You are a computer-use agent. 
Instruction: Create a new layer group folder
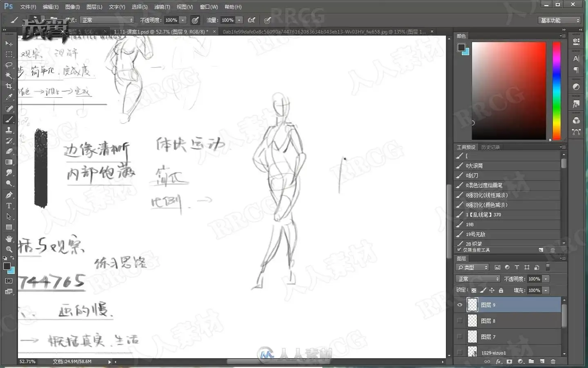531,361
